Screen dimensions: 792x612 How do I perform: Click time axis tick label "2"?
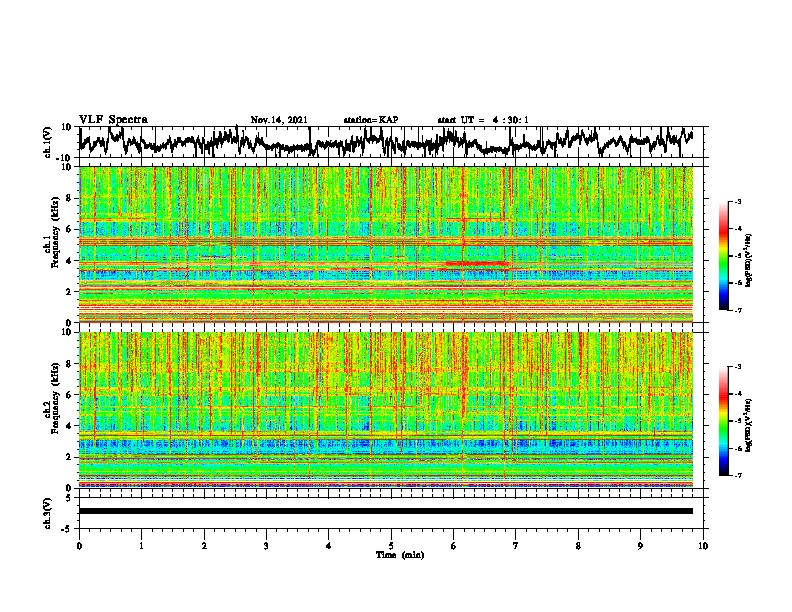pyautogui.click(x=204, y=546)
